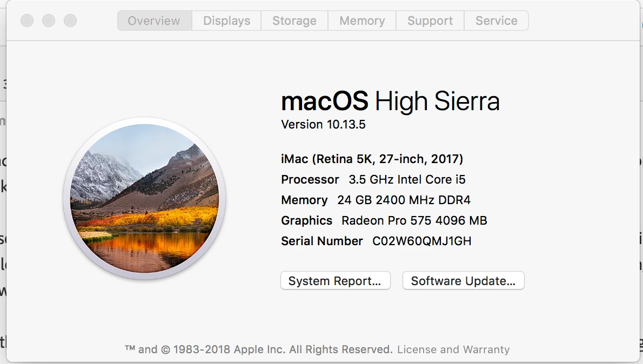Open the License and Warranty link
The image size is (643, 364).
453,349
